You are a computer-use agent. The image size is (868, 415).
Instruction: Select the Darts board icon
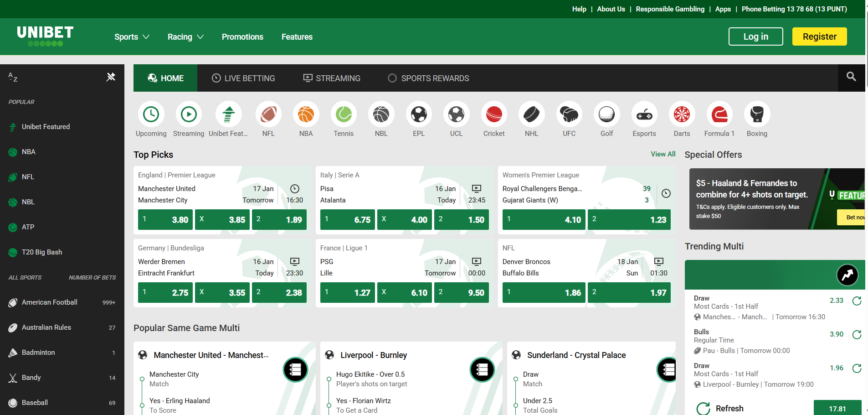point(682,114)
